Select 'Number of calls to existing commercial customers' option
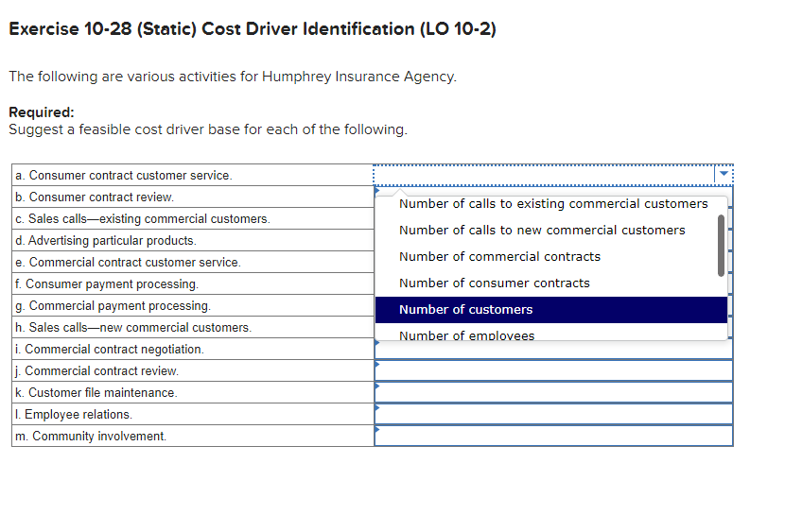The height and width of the screenshot is (532, 785). pos(553,204)
